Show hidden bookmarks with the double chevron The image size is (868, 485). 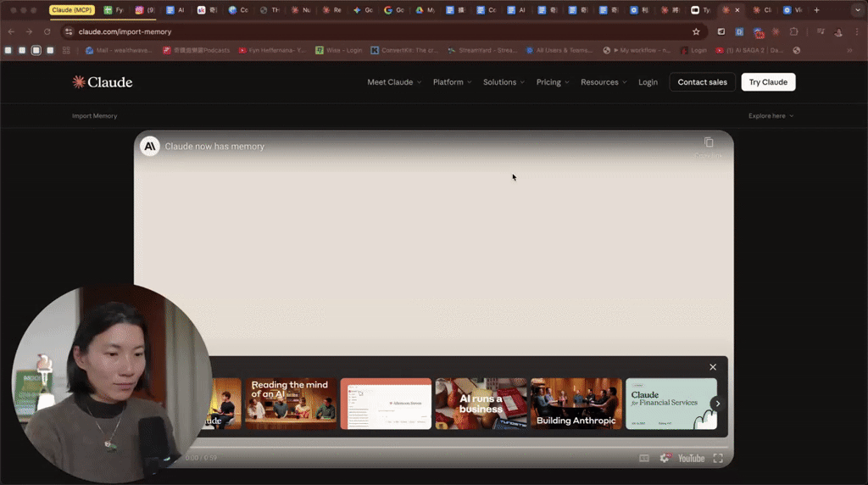pos(849,50)
